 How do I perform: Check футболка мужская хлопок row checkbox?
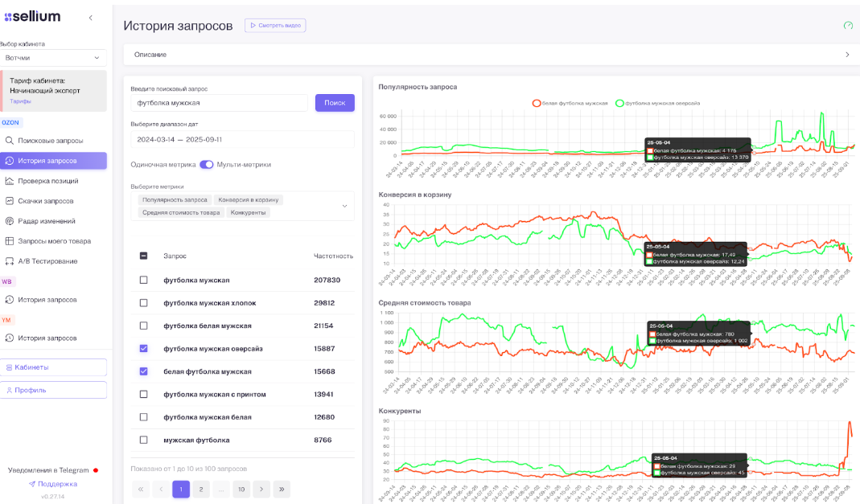[144, 303]
